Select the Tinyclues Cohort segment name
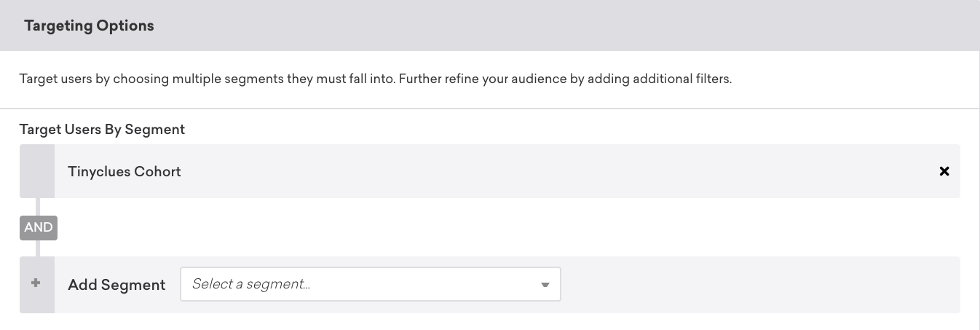The image size is (980, 330). coord(125,171)
